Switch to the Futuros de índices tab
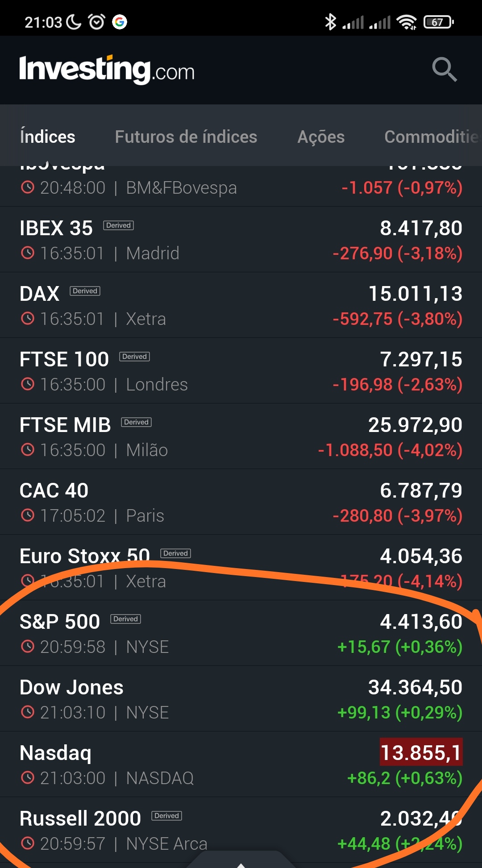Screen dimensions: 482x868 (186, 137)
